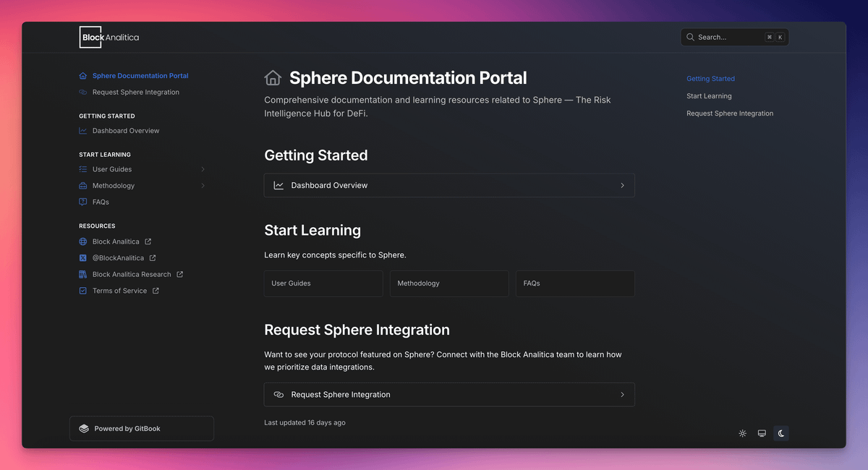
Task: Click the GitBook logo icon
Action: coord(84,429)
